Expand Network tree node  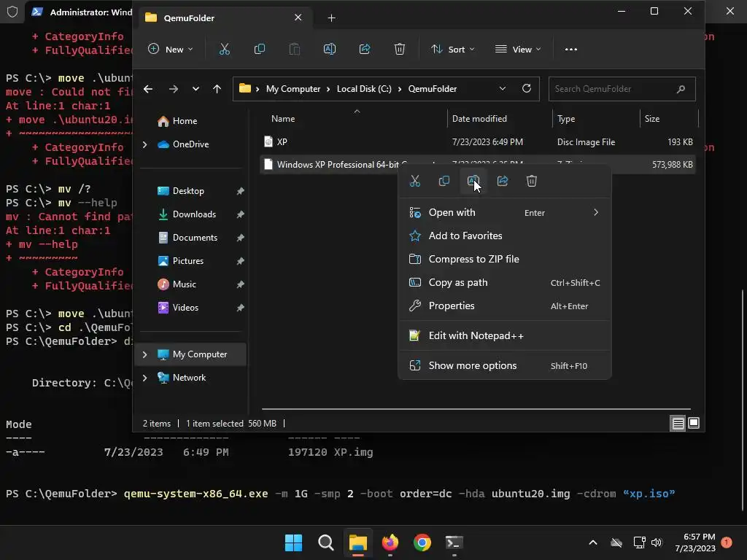[145, 378]
